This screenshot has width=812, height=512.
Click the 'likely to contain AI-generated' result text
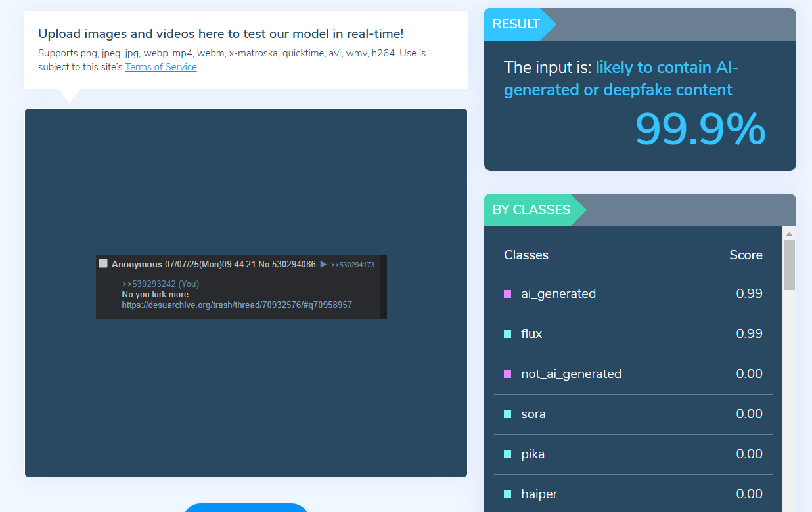pos(621,79)
